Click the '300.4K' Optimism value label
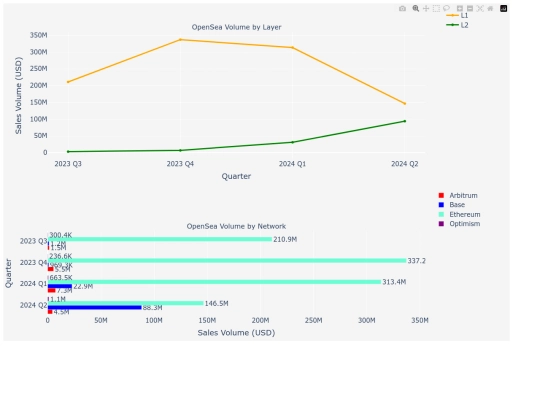Image resolution: width=540 pixels, height=405 pixels. tap(61, 235)
